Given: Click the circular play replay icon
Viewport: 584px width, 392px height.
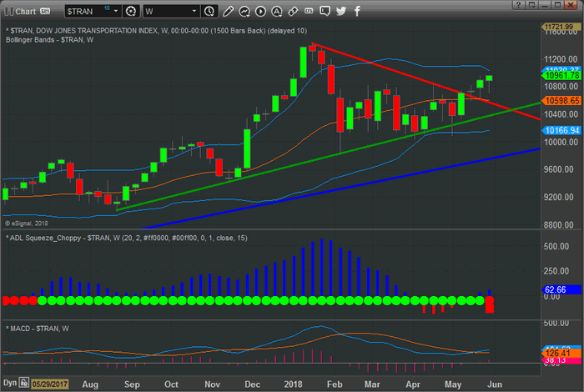Looking at the screenshot, I should 260,12.
